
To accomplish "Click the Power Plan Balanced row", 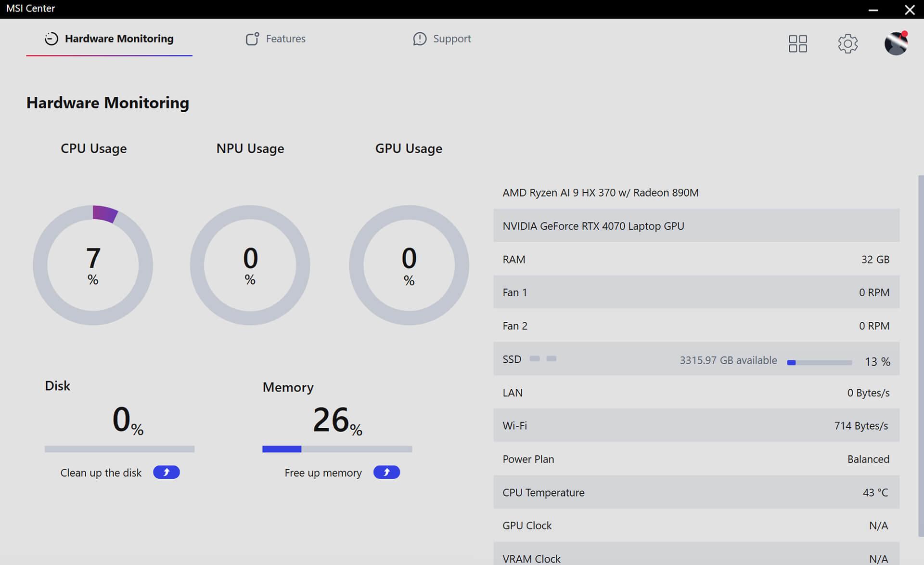I will 696,459.
